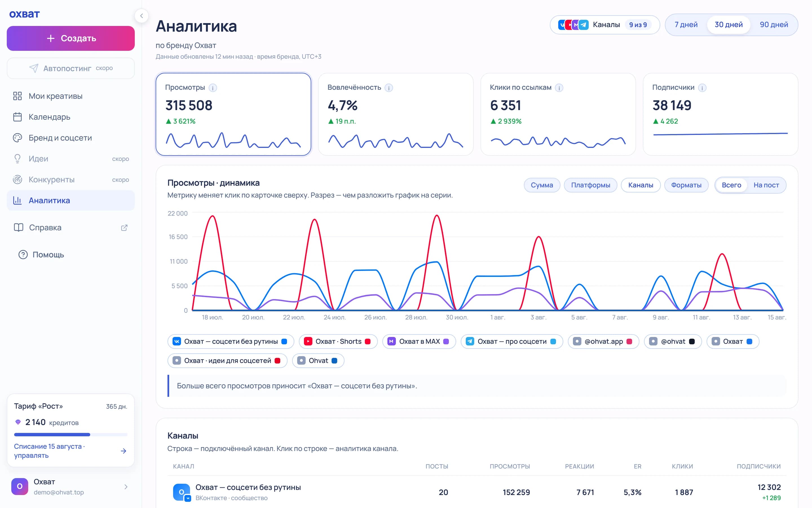Screen dimensions: 812x508
Task: Break the chart down by Каналы
Action: [x=641, y=185]
